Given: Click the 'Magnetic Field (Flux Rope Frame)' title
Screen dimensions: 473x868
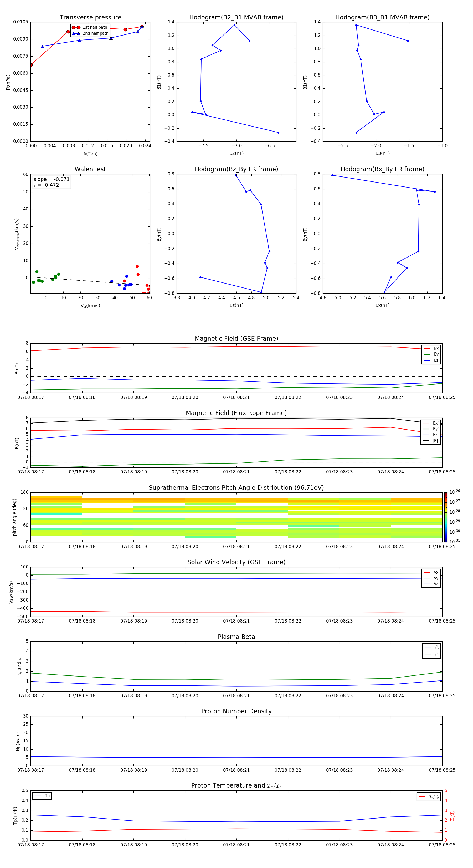Looking at the screenshot, I should click(x=236, y=413).
